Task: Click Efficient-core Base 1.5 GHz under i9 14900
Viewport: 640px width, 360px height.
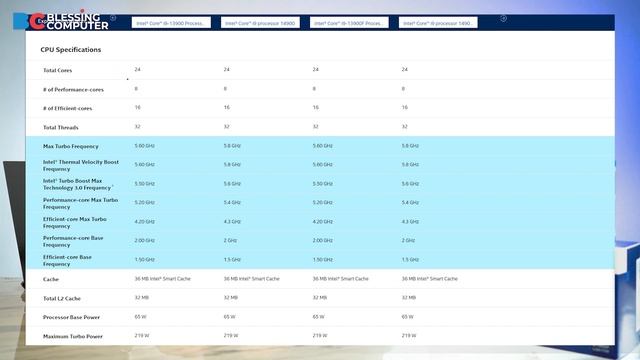Action: point(232,260)
